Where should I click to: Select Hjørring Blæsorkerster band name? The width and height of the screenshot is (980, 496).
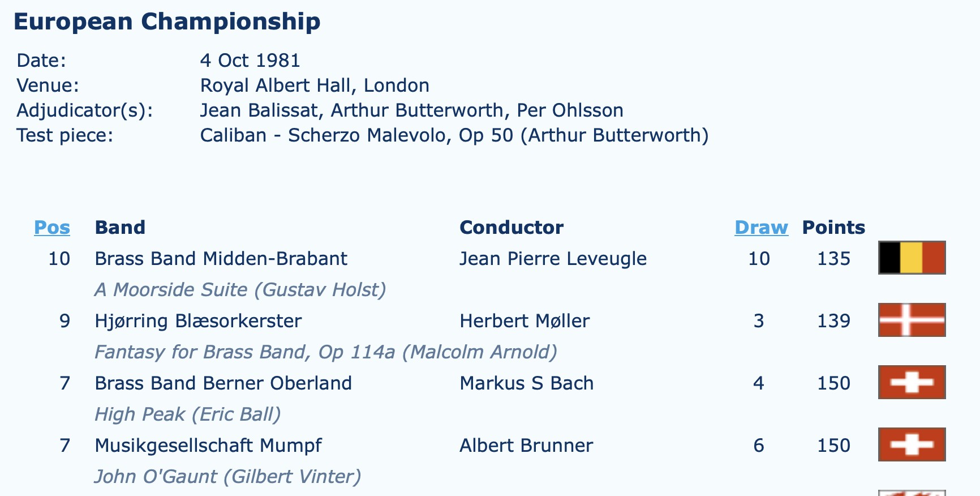point(198,321)
